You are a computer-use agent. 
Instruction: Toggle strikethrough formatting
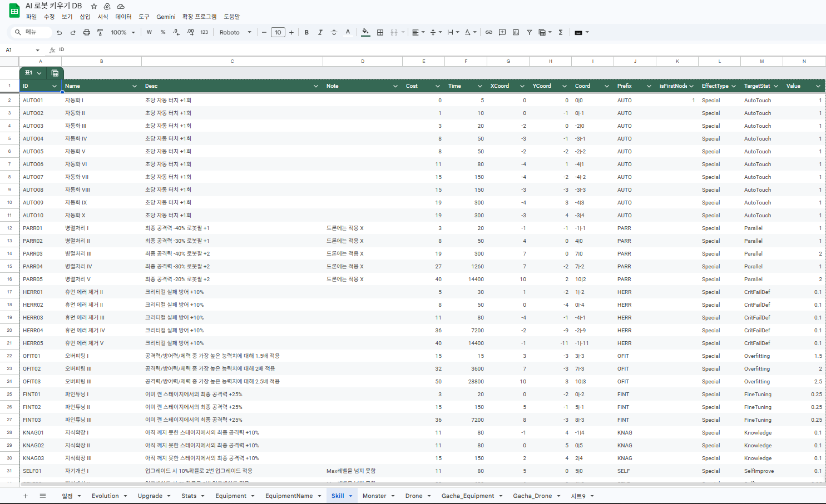pyautogui.click(x=334, y=32)
